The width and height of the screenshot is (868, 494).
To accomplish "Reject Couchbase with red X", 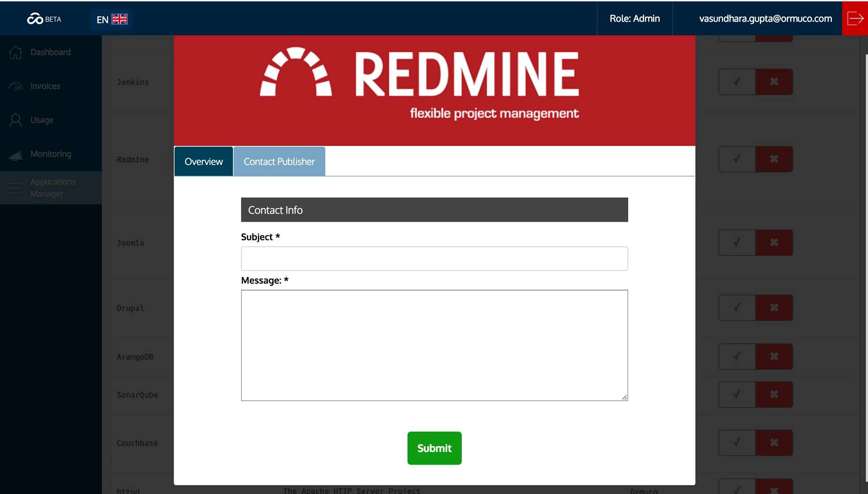I will click(774, 443).
